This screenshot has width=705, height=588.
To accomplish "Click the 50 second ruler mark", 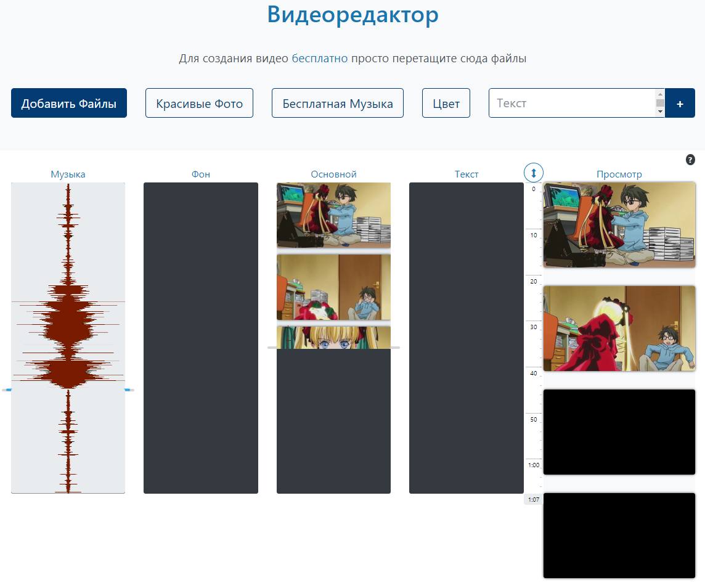I will 533,419.
